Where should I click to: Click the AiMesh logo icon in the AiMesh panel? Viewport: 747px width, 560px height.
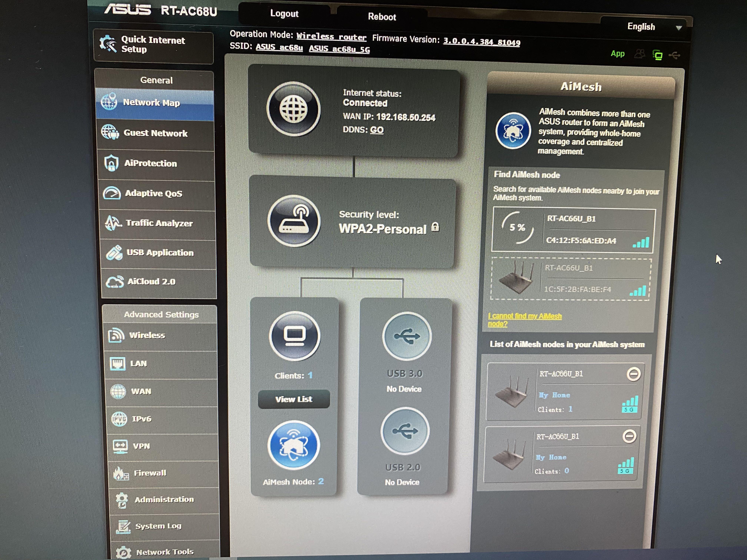click(513, 131)
